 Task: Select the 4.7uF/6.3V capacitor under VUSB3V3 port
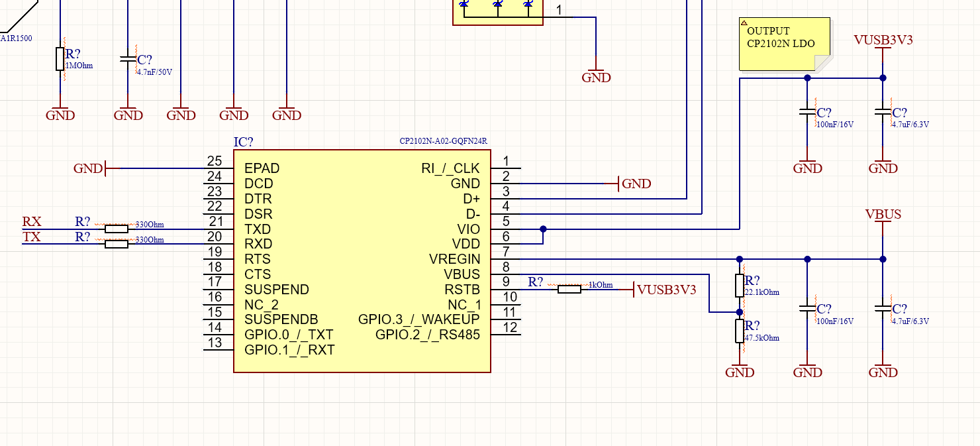point(883,113)
